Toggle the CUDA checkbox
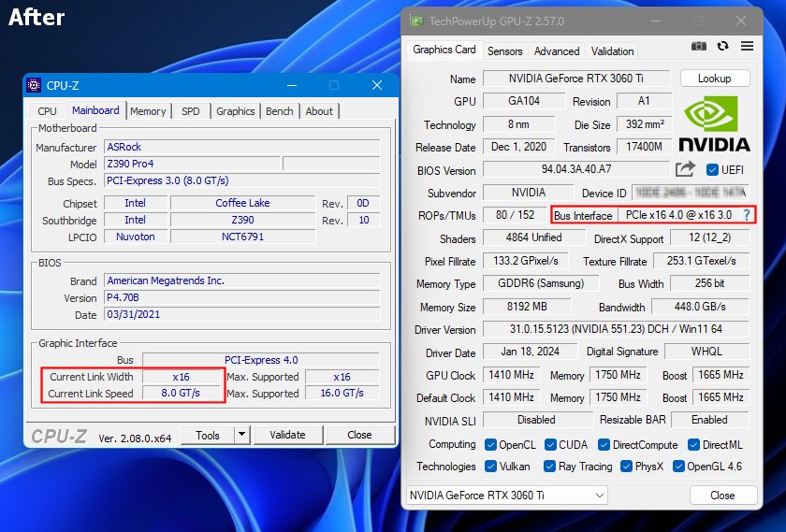786x532 pixels. 550,445
